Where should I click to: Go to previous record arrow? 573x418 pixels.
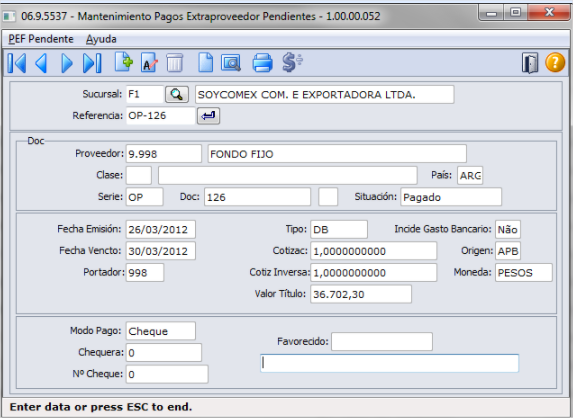point(41,63)
